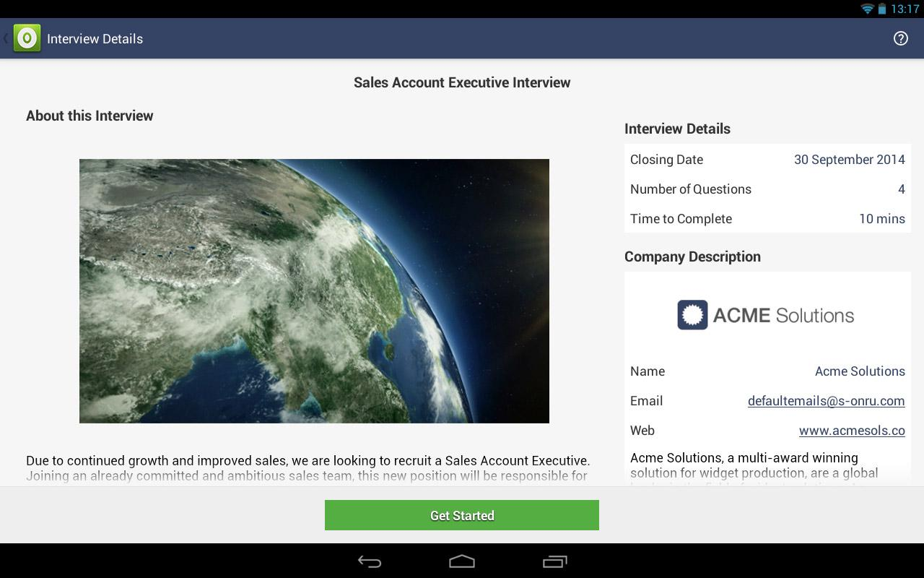Open the defaultemails@s-onru.com email link
Viewport: 924px width, 578px height.
click(826, 401)
